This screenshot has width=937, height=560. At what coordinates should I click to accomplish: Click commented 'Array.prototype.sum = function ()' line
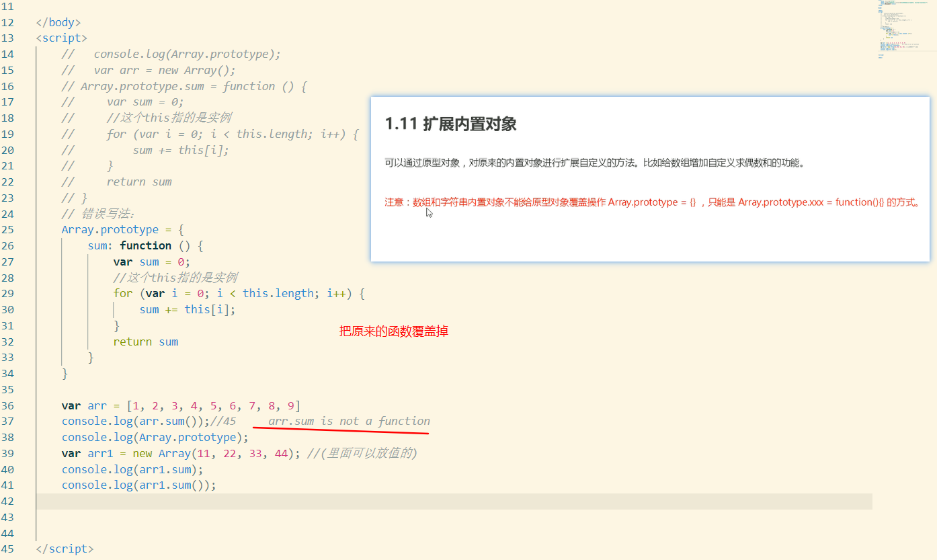pos(184,86)
